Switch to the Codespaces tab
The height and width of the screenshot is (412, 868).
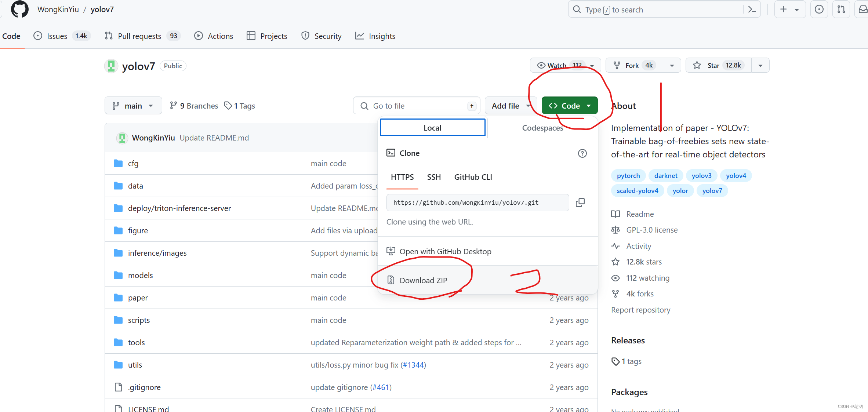pos(542,128)
